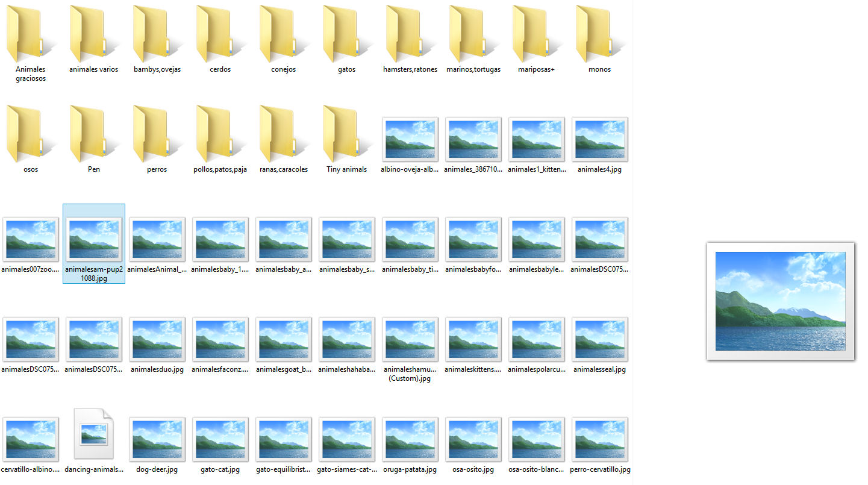Click the animalesseal.jpg thumbnail
Image resolution: width=868 pixels, height=485 pixels.
tap(599, 339)
